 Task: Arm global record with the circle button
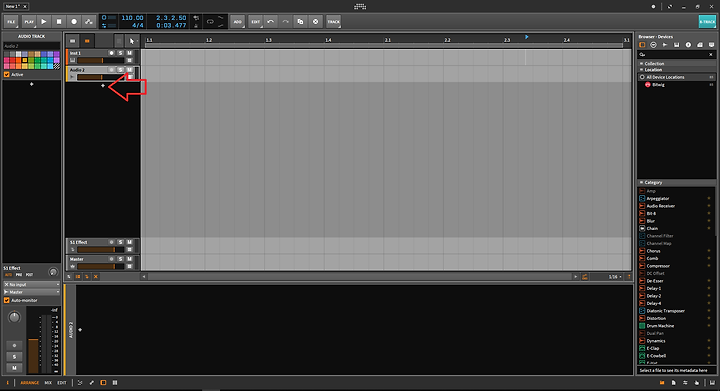[74, 22]
